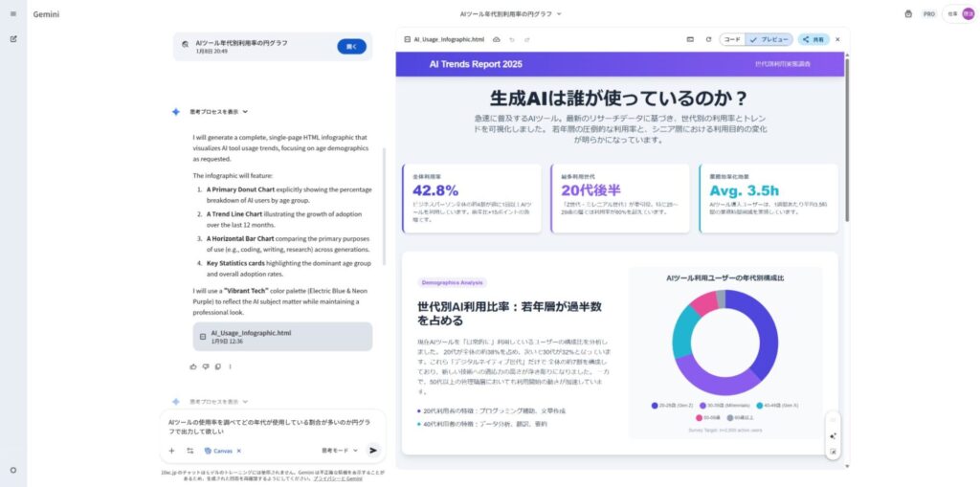Click the chat response scrollbar
Viewport: 980px width, 487px height.
tap(384, 207)
